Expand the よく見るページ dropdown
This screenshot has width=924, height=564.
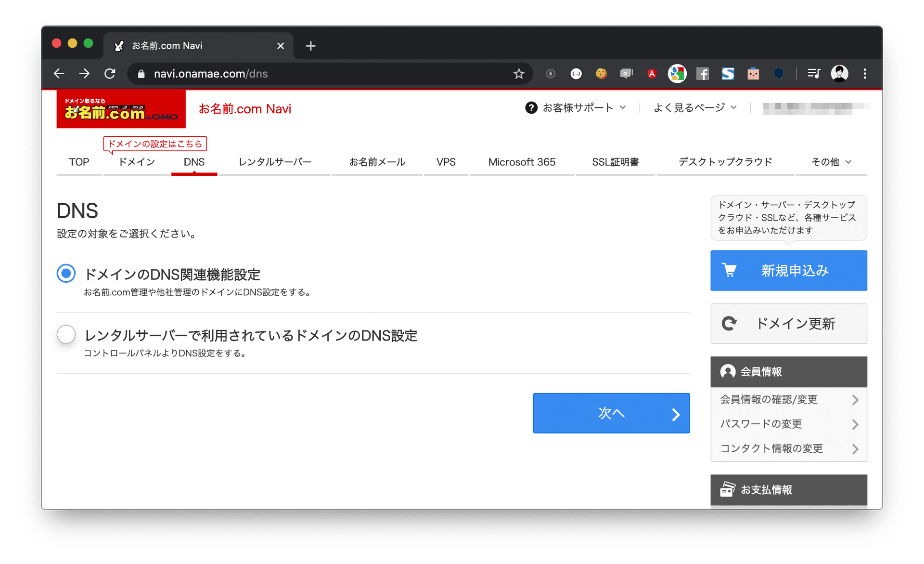click(695, 108)
